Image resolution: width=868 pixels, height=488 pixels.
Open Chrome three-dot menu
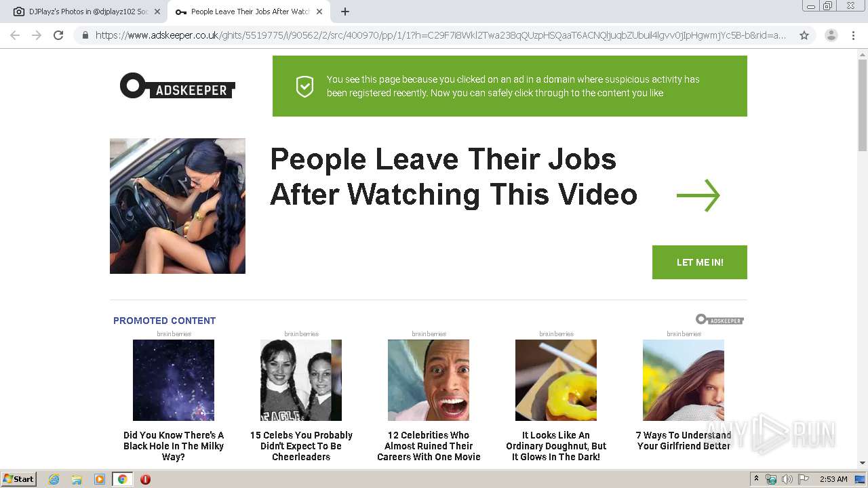pos(853,35)
